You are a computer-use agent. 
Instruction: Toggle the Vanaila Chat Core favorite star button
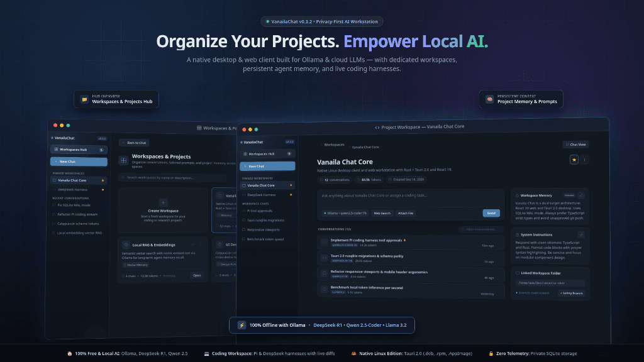click(x=574, y=160)
